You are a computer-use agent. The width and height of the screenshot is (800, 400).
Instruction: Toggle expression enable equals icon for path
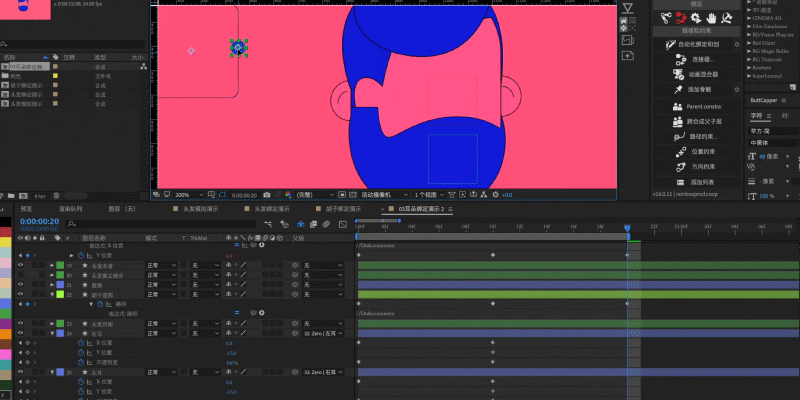pos(237,313)
